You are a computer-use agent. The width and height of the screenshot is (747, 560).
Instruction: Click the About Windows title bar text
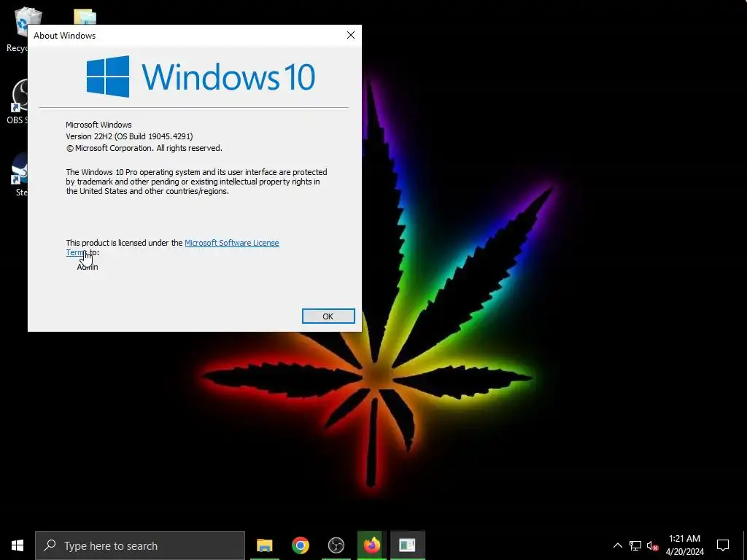coord(64,36)
